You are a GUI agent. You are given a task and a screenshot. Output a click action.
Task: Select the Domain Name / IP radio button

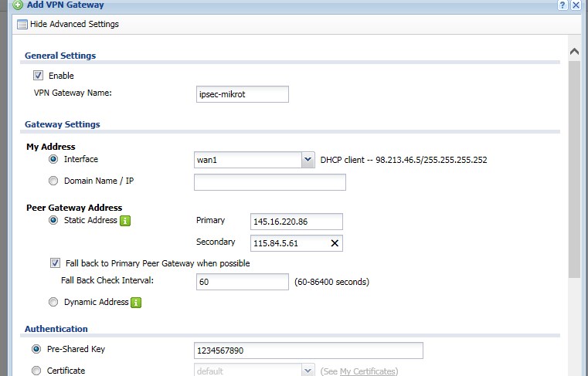coord(53,181)
